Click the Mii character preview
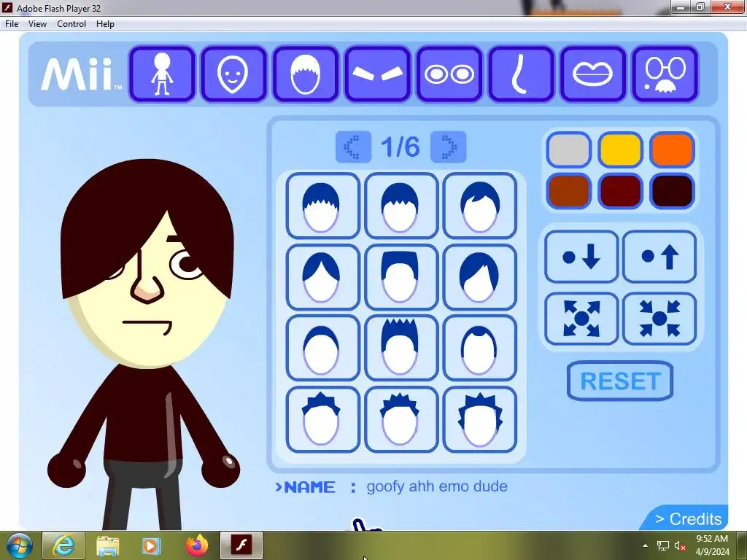Viewport: 747px width, 560px height. [145, 343]
